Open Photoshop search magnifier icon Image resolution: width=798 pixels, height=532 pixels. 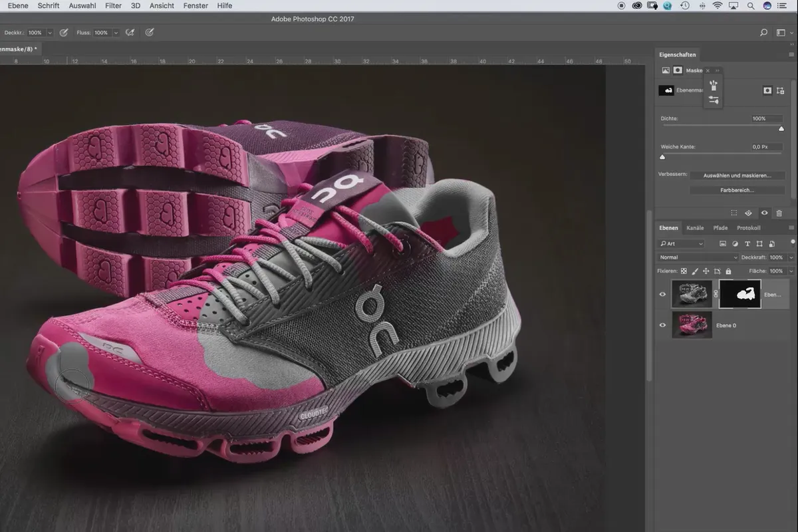(764, 32)
